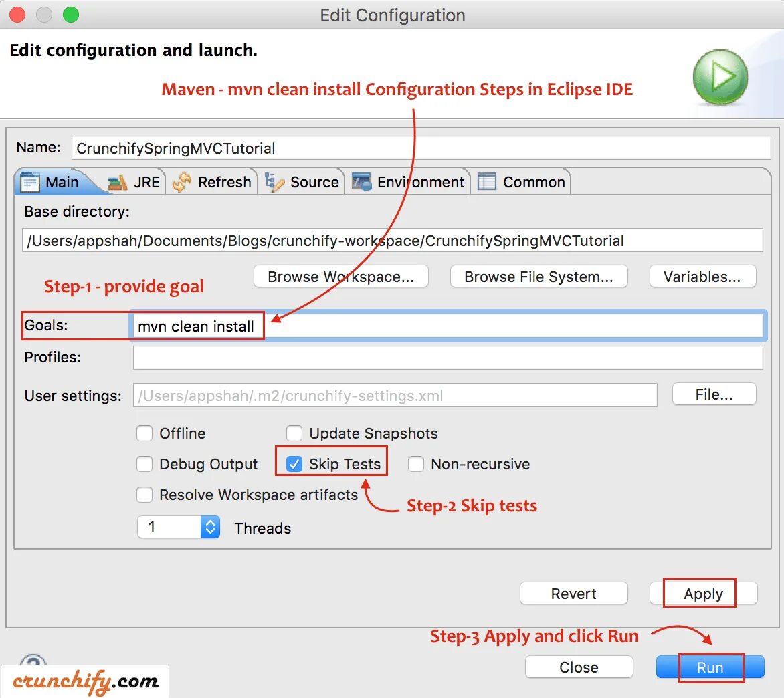Turn on Debug Output
Image resolution: width=784 pixels, height=698 pixels.
click(x=144, y=464)
